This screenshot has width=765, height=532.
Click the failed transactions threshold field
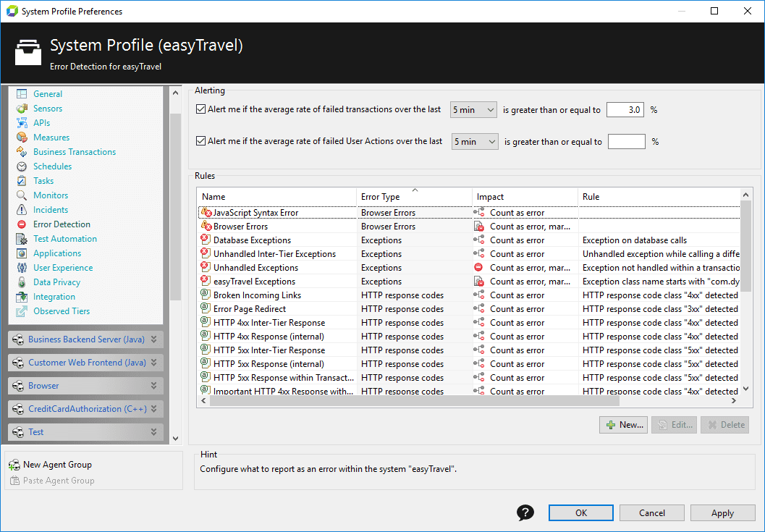(625, 110)
